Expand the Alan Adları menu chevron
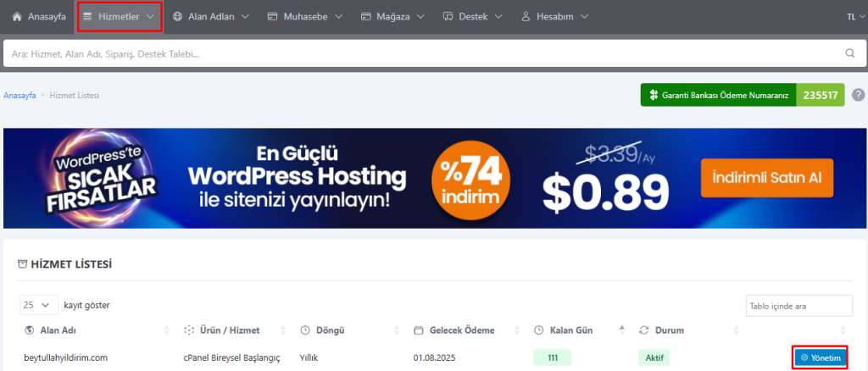 245,17
